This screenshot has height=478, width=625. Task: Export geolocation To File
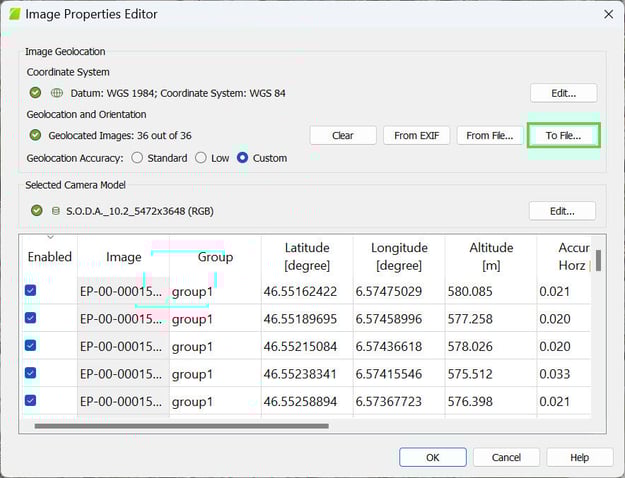tap(563, 136)
